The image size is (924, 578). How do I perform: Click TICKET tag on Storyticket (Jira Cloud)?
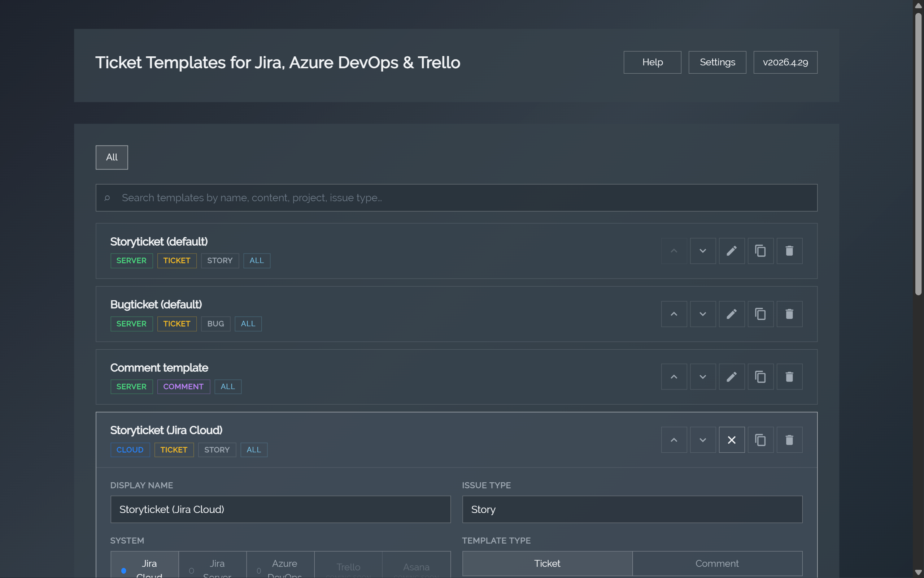coord(174,449)
